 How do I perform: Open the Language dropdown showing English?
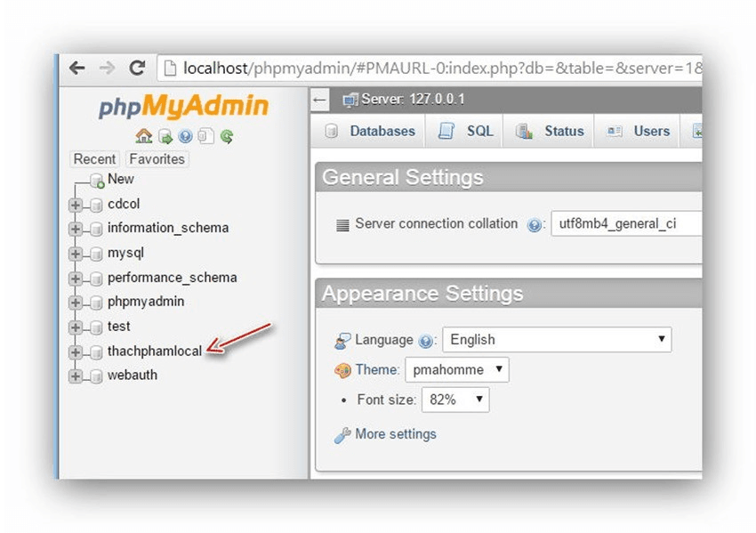pos(557,340)
